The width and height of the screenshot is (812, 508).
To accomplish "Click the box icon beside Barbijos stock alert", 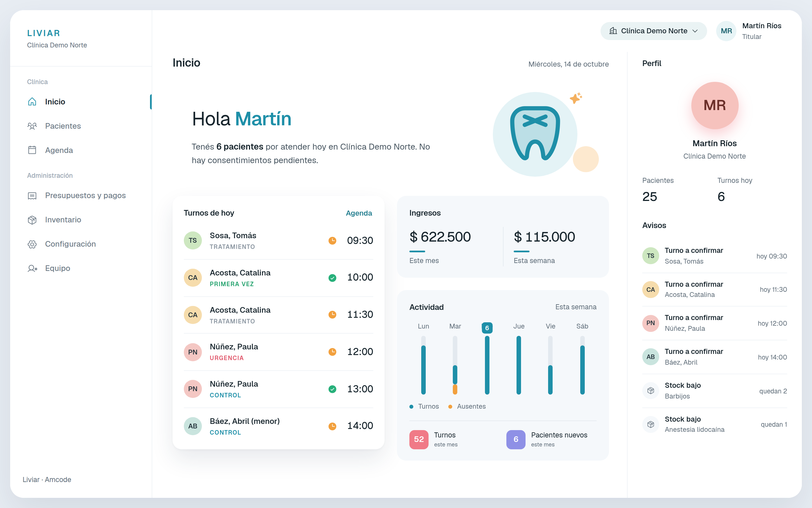I will pos(651,391).
